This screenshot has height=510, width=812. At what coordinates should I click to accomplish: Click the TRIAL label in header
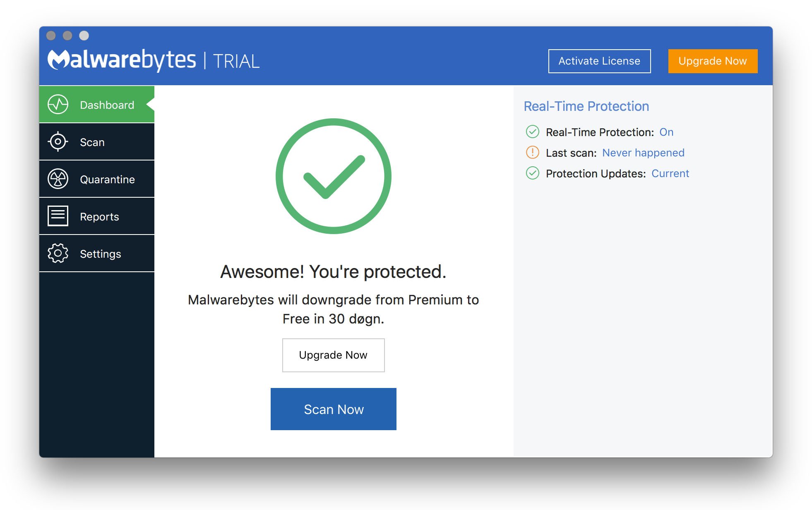[x=236, y=62]
